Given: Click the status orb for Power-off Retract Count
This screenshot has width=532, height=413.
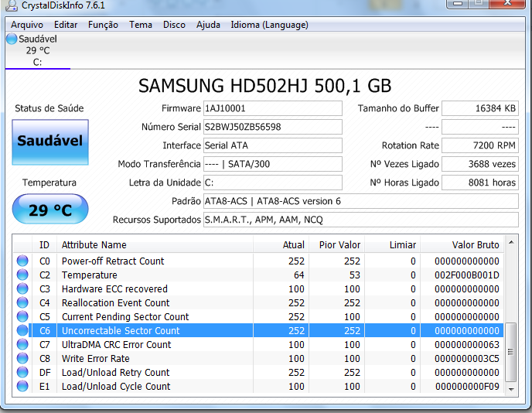Looking at the screenshot, I should tap(22, 261).
